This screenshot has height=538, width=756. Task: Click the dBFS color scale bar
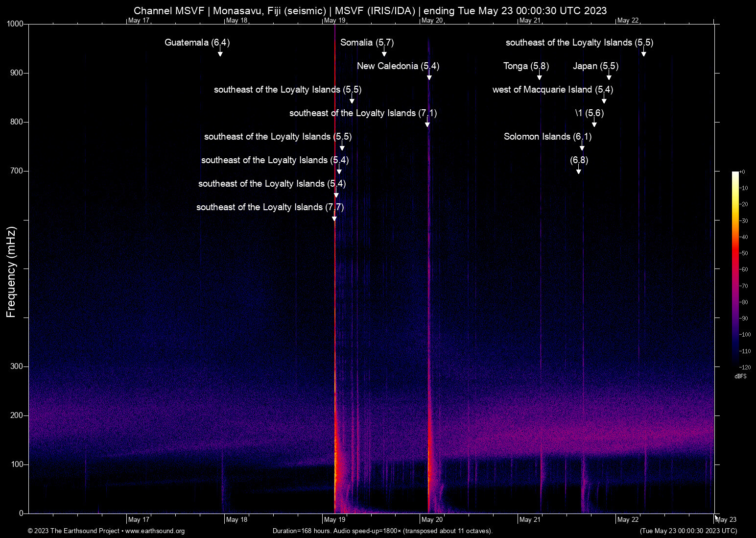tap(735, 269)
